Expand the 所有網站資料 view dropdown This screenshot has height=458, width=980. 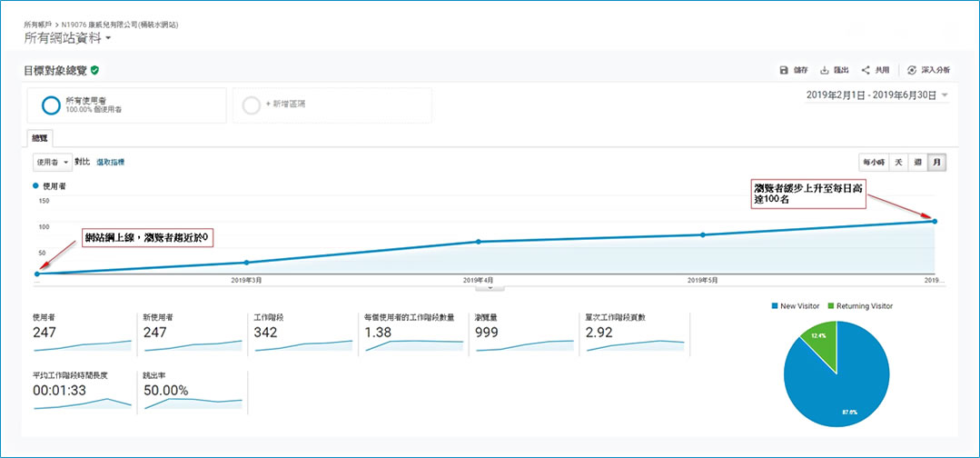[109, 39]
